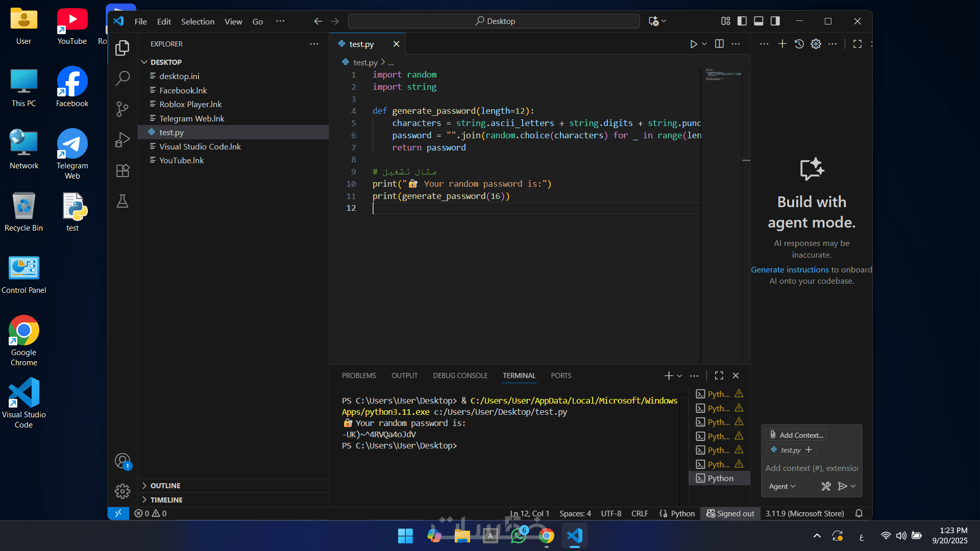Open Source Control view

coord(122,109)
